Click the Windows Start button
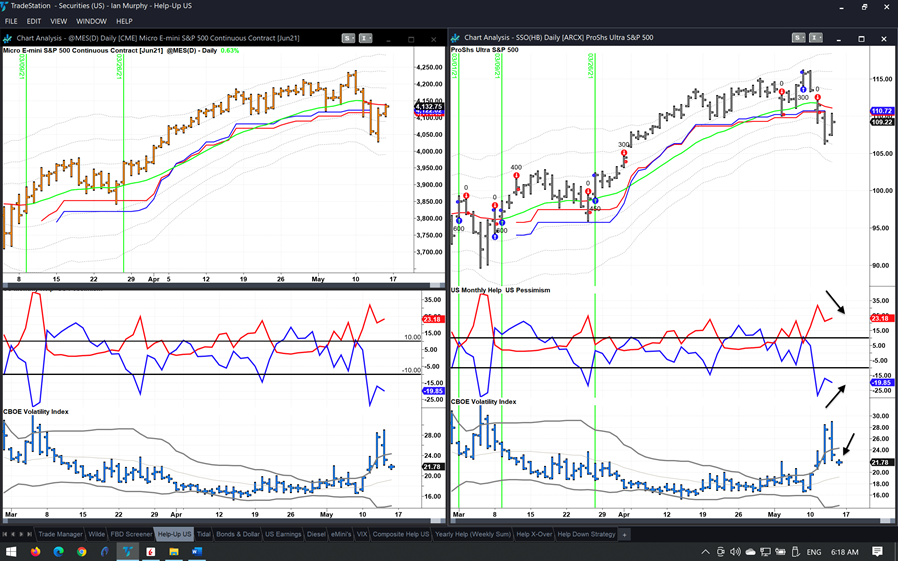The width and height of the screenshot is (898, 561). (11, 552)
